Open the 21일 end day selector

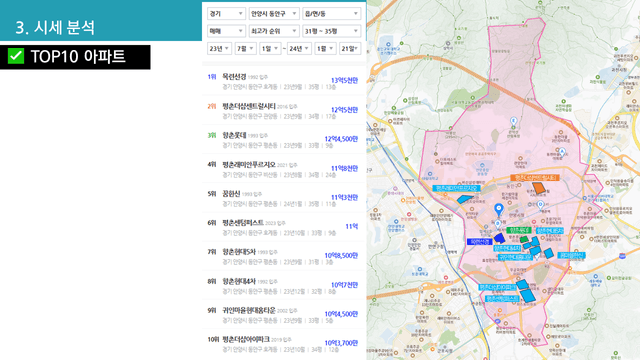click(349, 49)
